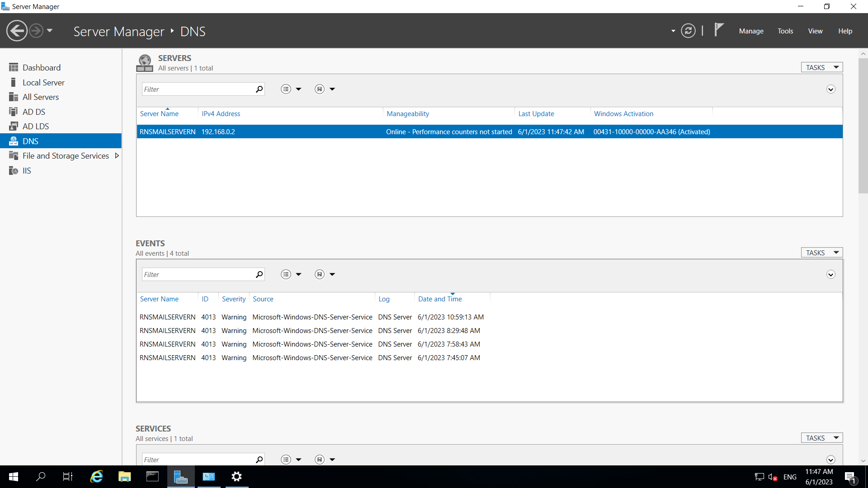Open the navigation history dropdown arrow

50,31
